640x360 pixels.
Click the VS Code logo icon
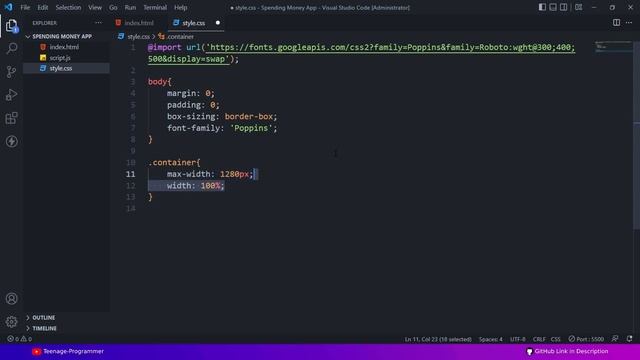tap(8, 7)
